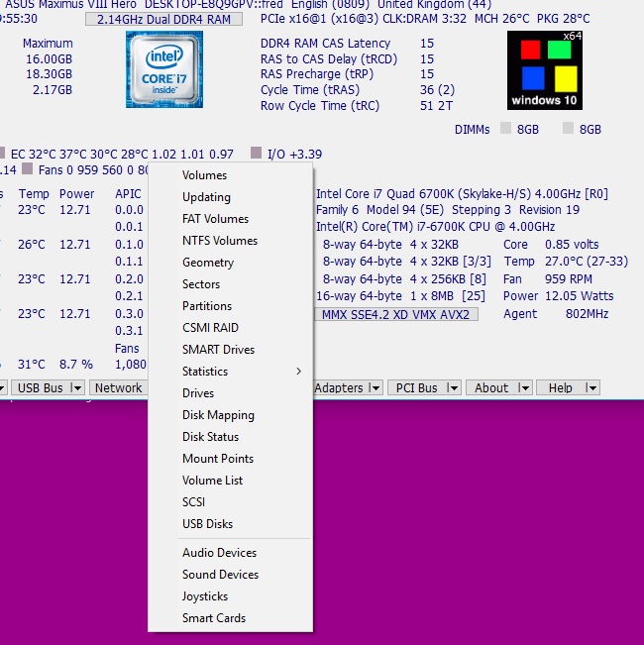644x645 pixels.
Task: Choose CSMI RAID menu item
Action: tap(230, 328)
